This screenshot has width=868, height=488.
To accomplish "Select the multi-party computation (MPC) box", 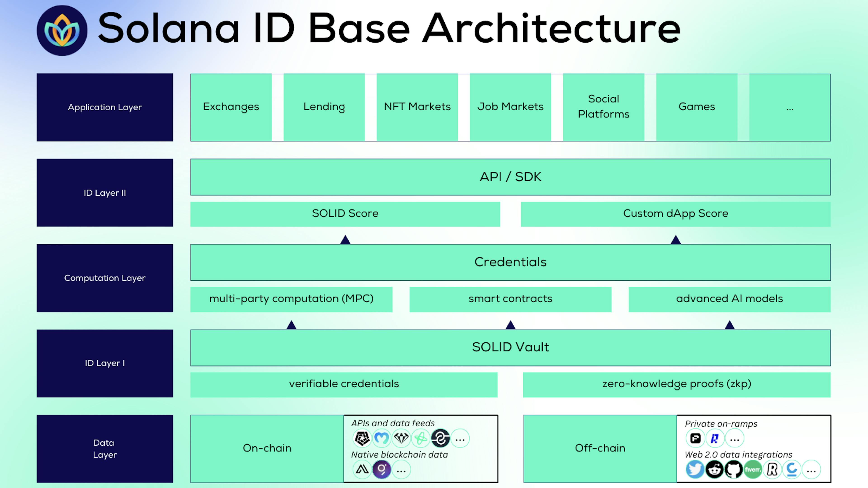I will (291, 299).
